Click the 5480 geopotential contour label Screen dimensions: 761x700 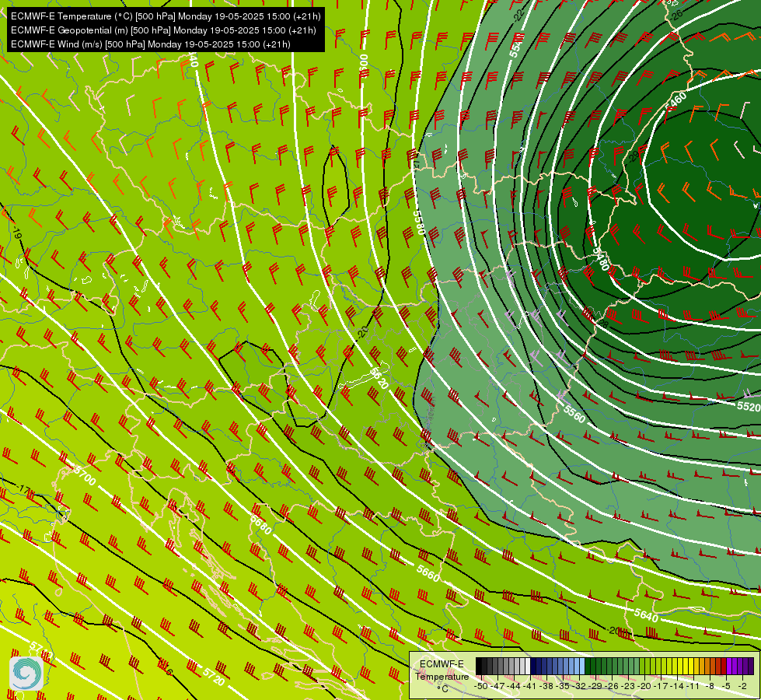[601, 258]
